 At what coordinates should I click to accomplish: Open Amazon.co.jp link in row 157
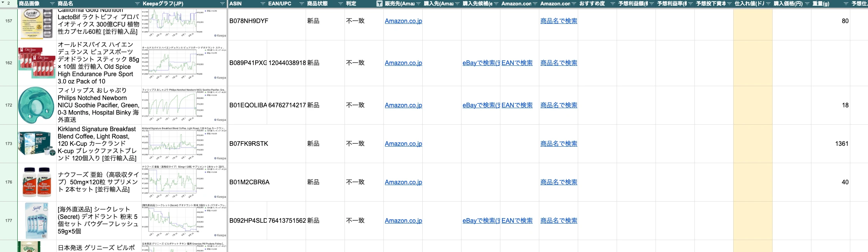point(403,21)
